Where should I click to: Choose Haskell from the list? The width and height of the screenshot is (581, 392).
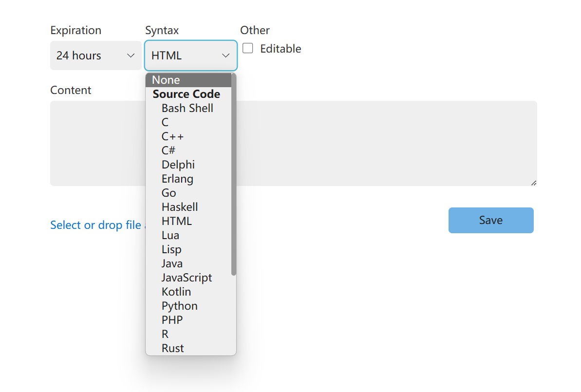pos(180,207)
